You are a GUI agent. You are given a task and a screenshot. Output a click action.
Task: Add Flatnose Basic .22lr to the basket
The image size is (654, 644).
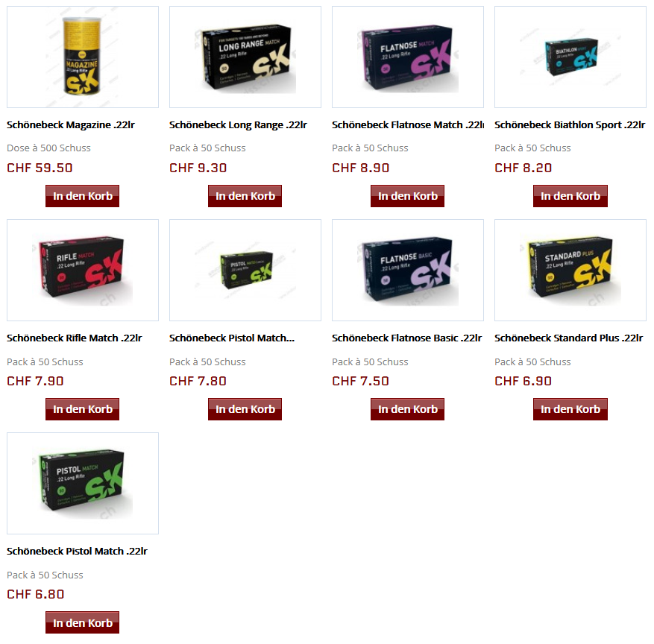(x=407, y=409)
